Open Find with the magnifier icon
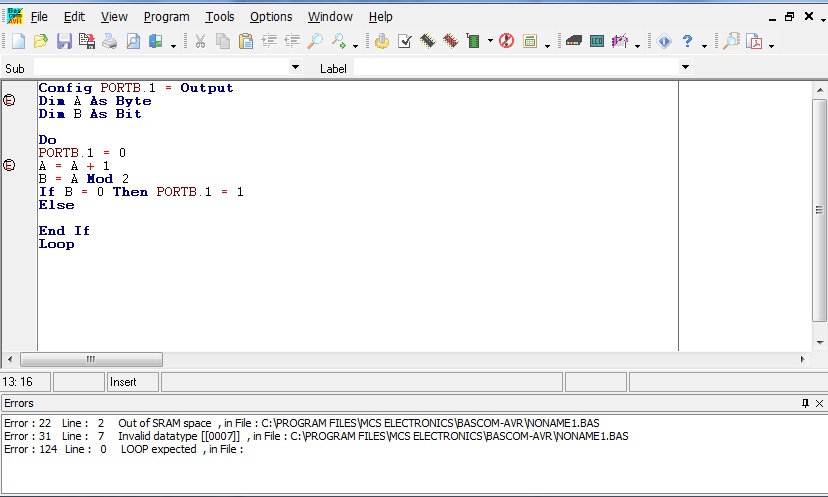Viewport: 828px width, 497px height. (315, 41)
